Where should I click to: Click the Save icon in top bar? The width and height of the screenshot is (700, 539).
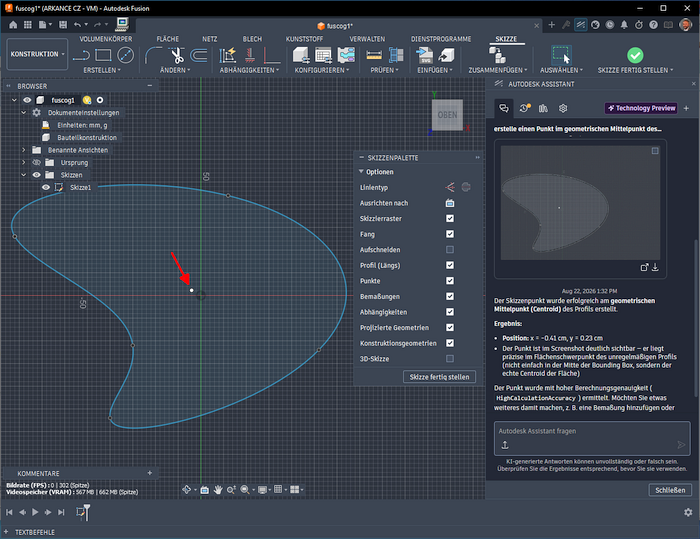coord(63,25)
